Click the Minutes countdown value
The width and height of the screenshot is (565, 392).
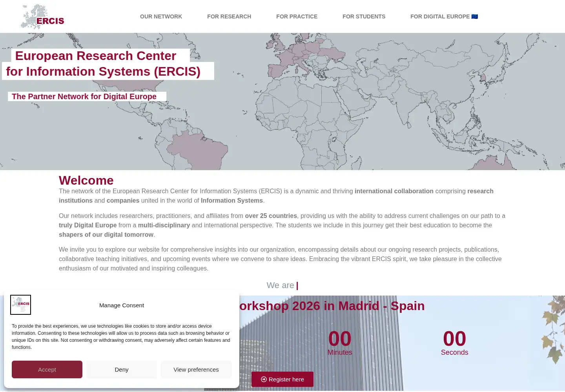[x=340, y=339]
